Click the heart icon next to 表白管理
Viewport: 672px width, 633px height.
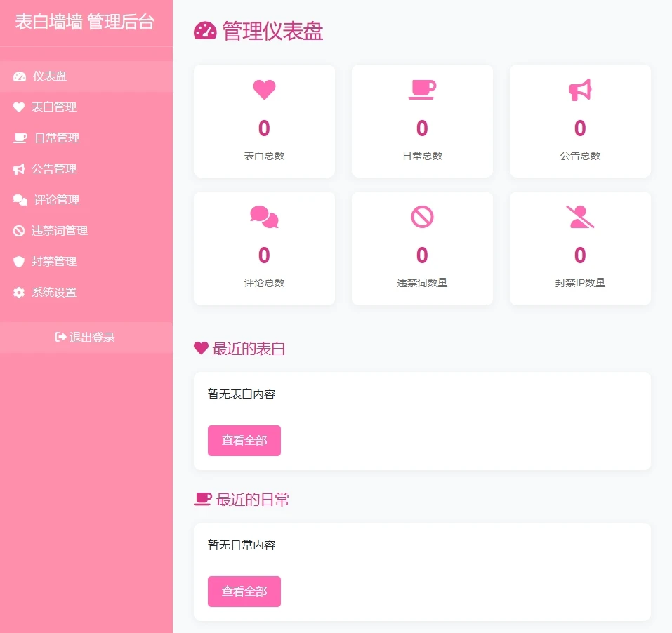click(19, 107)
